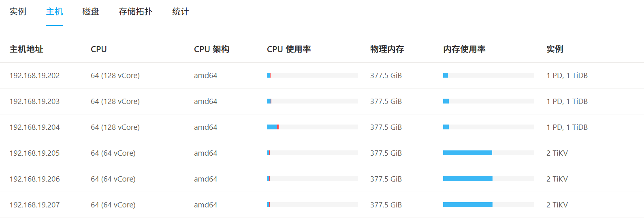Click host address 192.168.19.203
Viewport: 644px width, 224px height.
pyautogui.click(x=34, y=101)
